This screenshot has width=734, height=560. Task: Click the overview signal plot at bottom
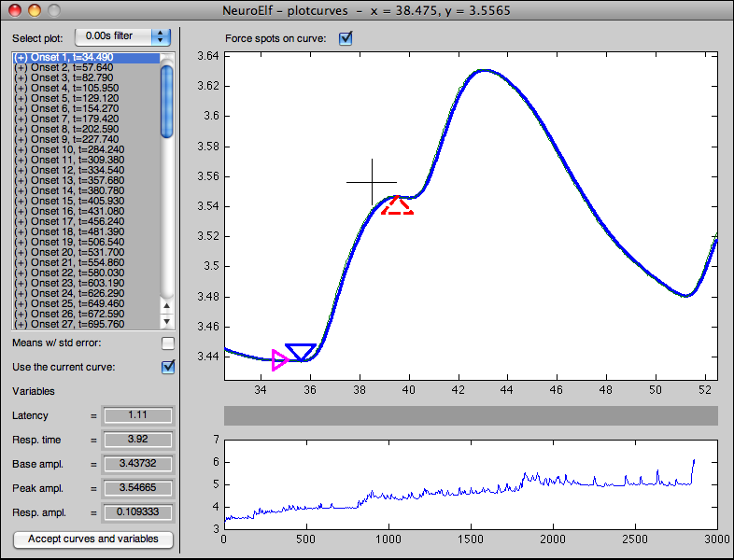click(x=470, y=484)
